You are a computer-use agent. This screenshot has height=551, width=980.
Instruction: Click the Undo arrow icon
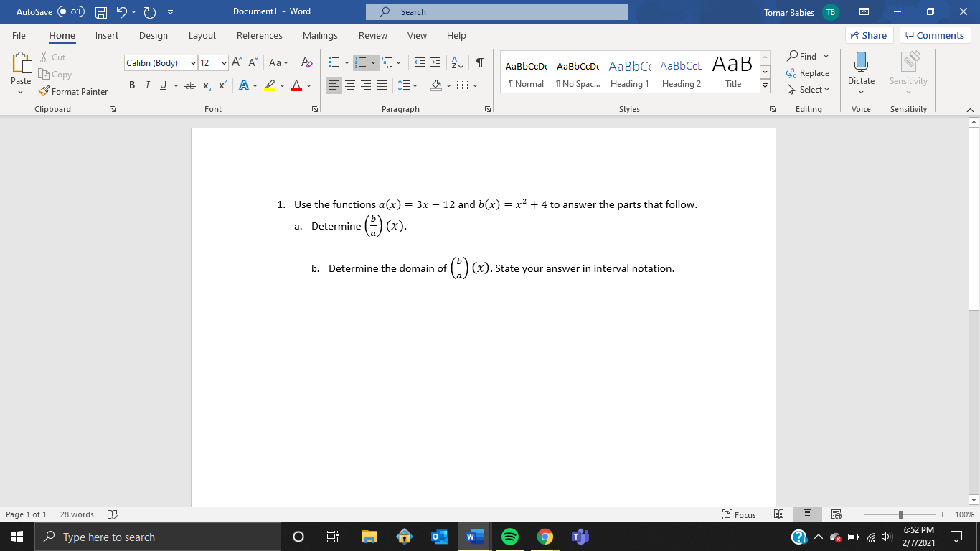(x=123, y=12)
